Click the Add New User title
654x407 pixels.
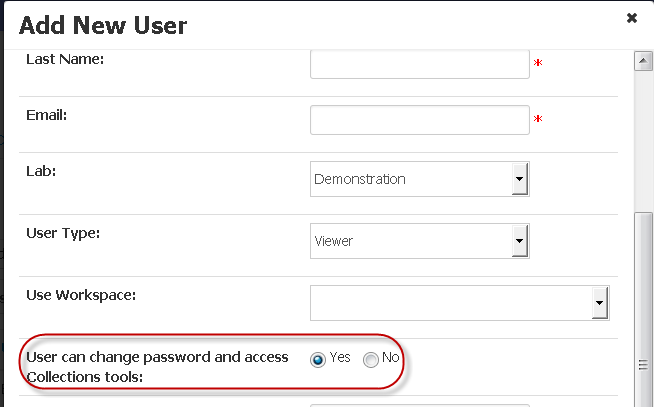pos(103,25)
